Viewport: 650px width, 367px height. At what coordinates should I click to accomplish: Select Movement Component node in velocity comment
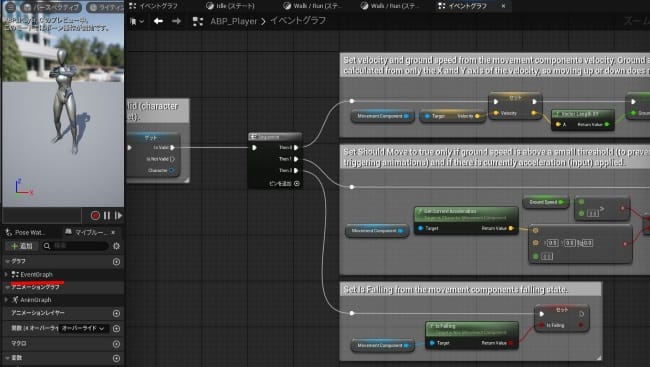pyautogui.click(x=382, y=116)
